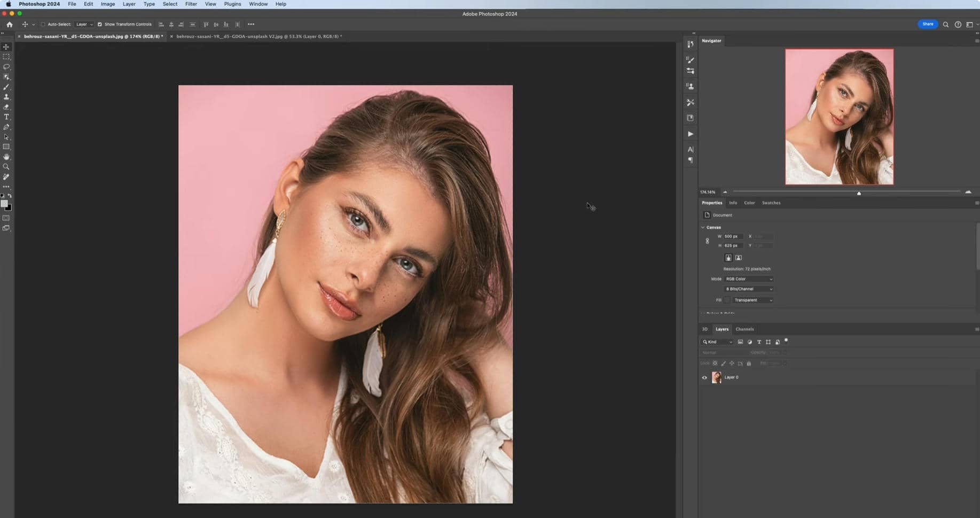
Task: Open the History panel icon
Action: [x=690, y=44]
